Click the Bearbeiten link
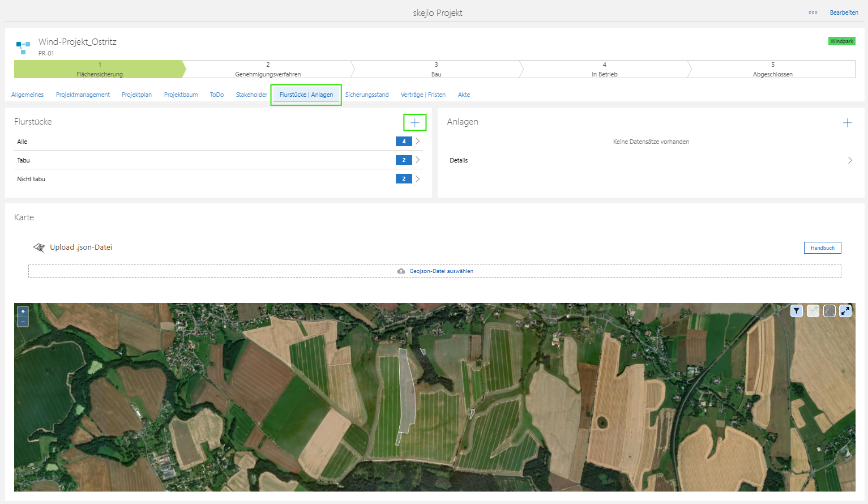Image resolution: width=868 pixels, height=504 pixels. pos(844,12)
